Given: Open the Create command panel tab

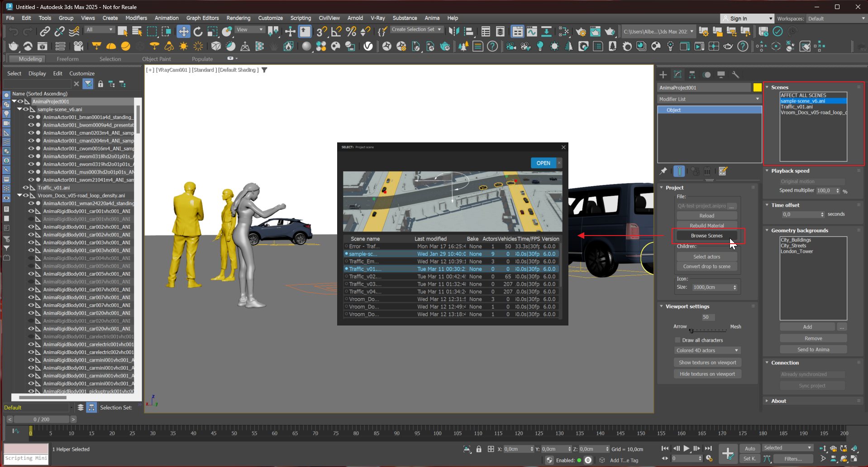Looking at the screenshot, I should (x=663, y=75).
